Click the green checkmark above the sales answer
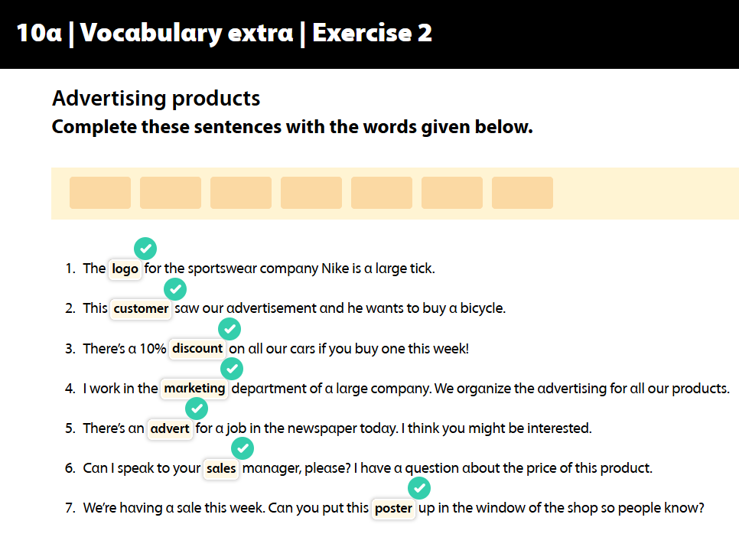This screenshot has height=560, width=739. [242, 448]
